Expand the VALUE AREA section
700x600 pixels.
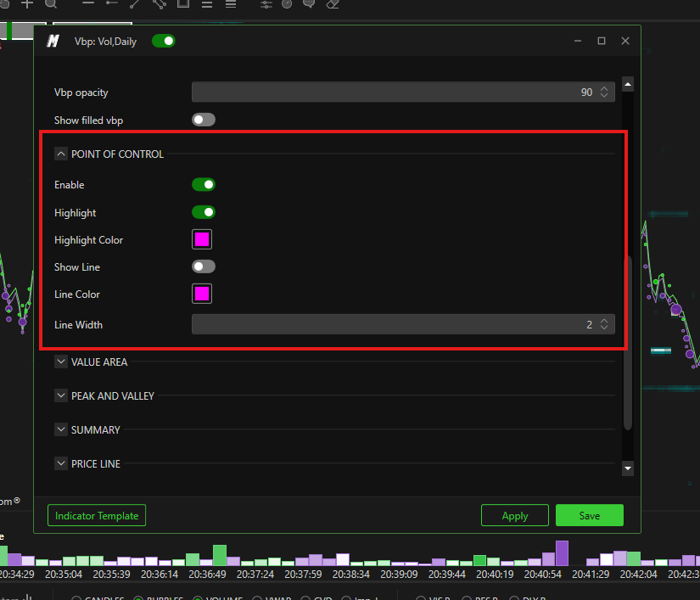coord(61,362)
